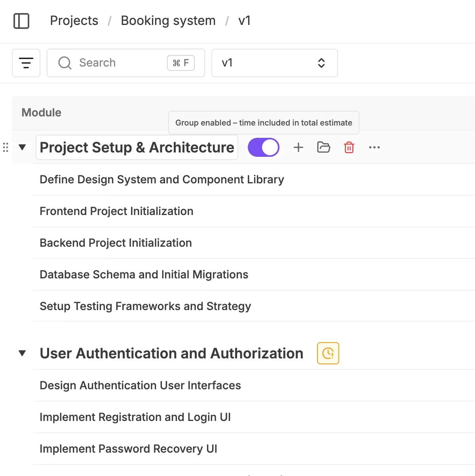The image size is (475, 476).
Task: Select Frontend Project Initialization task
Action: click(x=116, y=211)
